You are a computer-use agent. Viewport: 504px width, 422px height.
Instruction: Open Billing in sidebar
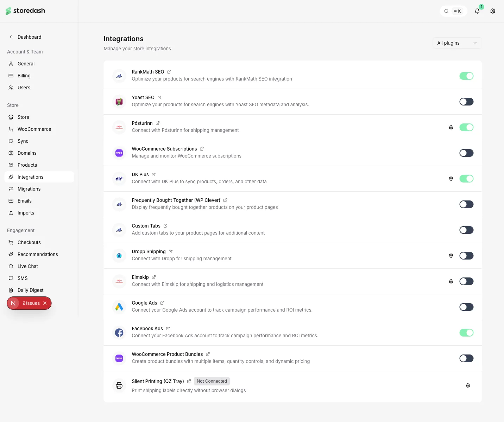(39, 76)
